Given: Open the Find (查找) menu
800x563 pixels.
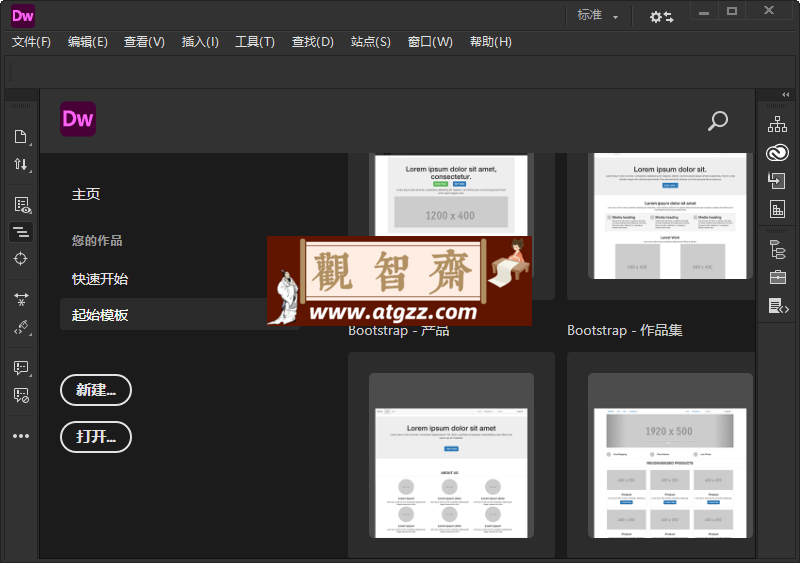Looking at the screenshot, I should pyautogui.click(x=312, y=42).
